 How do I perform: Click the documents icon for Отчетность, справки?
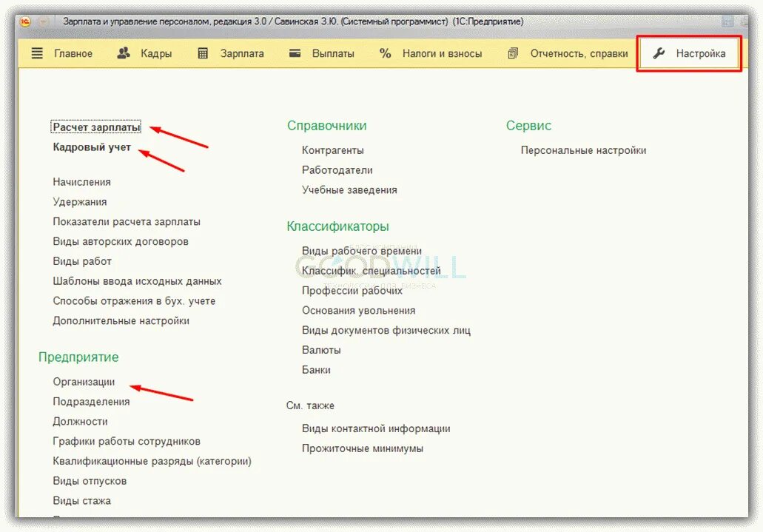tap(513, 53)
